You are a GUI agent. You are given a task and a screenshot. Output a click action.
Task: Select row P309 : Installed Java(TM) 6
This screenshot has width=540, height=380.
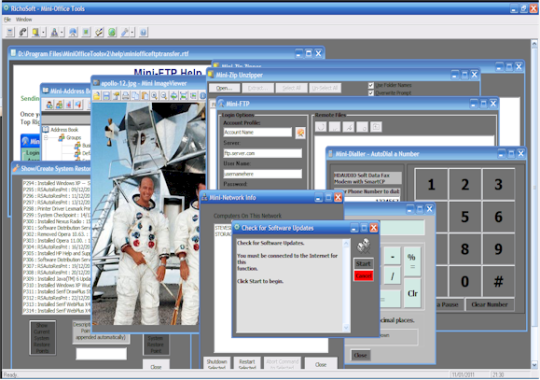pyautogui.click(x=56, y=279)
